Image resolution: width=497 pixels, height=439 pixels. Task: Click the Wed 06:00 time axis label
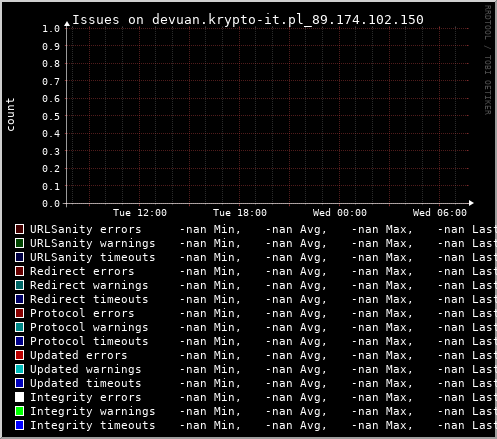(440, 213)
